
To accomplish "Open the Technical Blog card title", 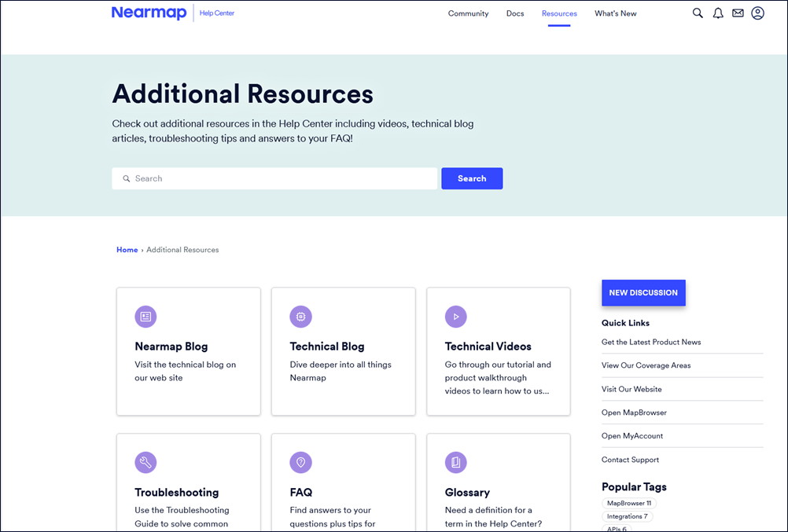I will click(x=327, y=346).
